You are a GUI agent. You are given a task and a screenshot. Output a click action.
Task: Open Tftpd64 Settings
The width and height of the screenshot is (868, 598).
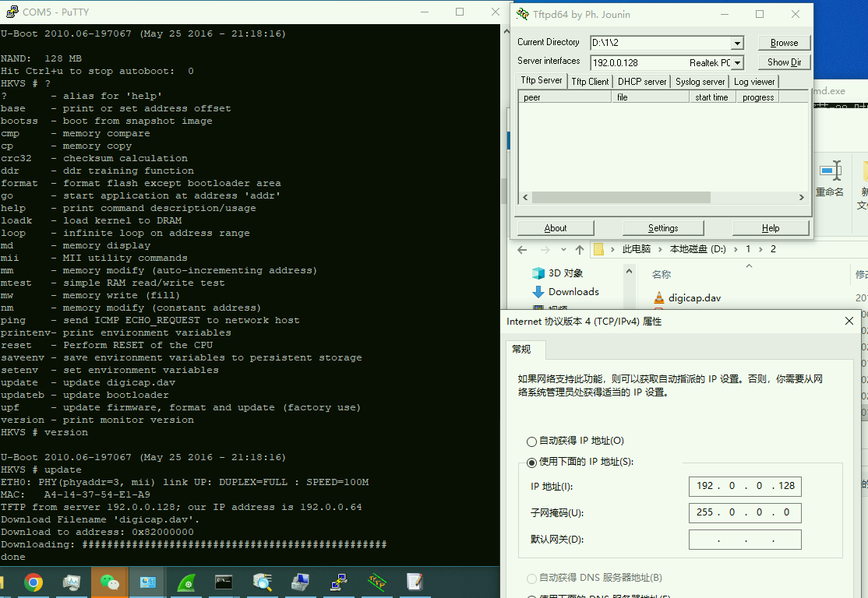[663, 228]
